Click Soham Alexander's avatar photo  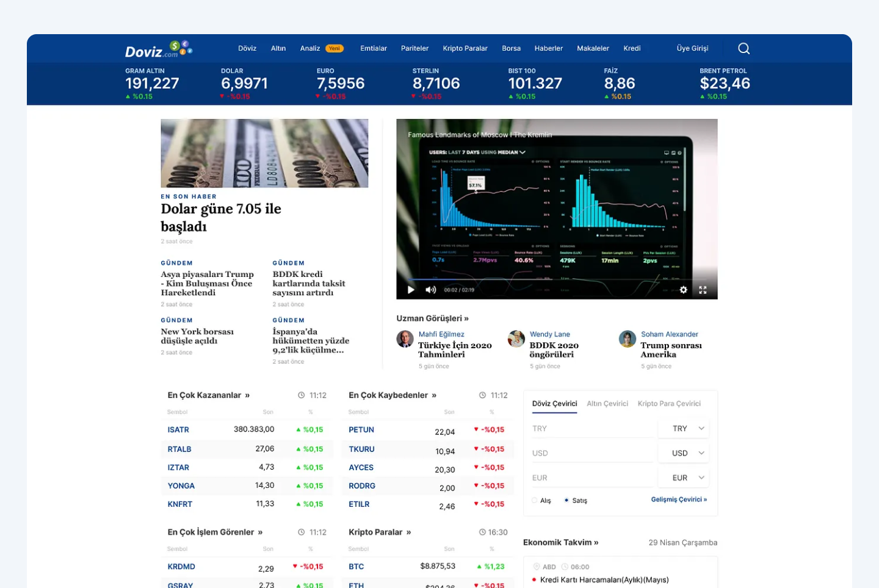(x=628, y=339)
